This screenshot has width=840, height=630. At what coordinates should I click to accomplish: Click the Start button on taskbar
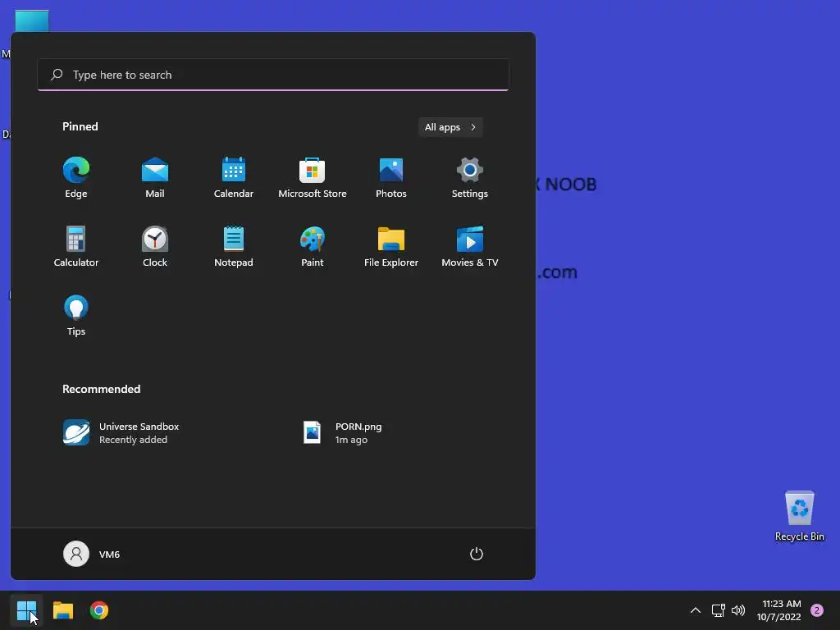click(26, 610)
